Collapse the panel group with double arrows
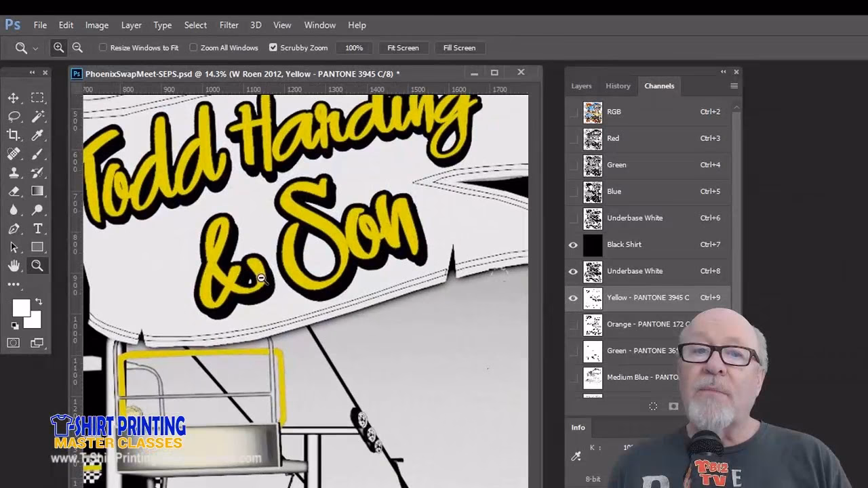Viewport: 868px width, 488px height. [723, 71]
